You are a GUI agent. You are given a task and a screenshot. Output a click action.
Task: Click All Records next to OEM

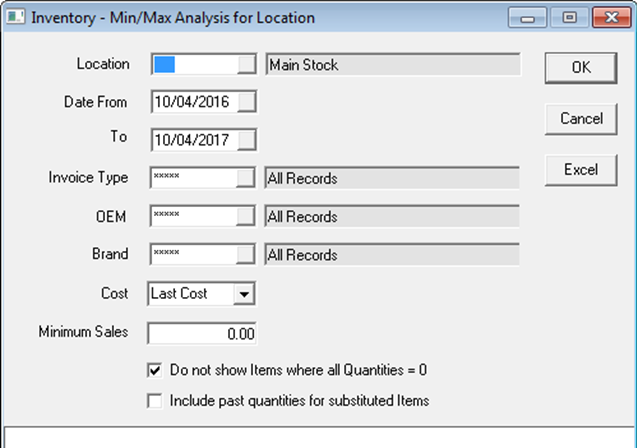pos(392,216)
